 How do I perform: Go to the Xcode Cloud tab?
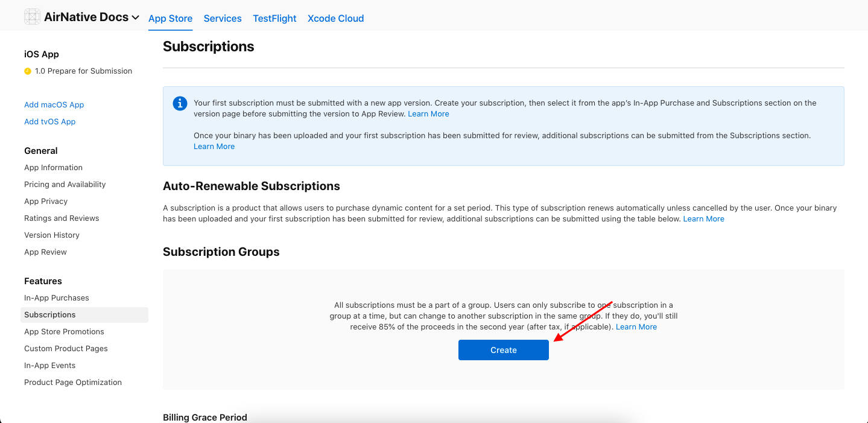point(335,19)
